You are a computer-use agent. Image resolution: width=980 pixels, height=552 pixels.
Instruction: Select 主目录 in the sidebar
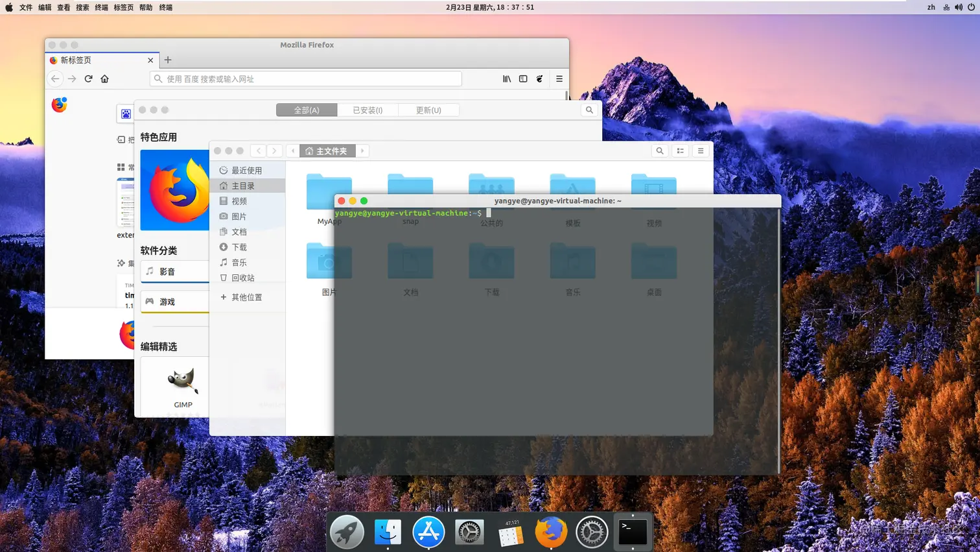pos(248,186)
